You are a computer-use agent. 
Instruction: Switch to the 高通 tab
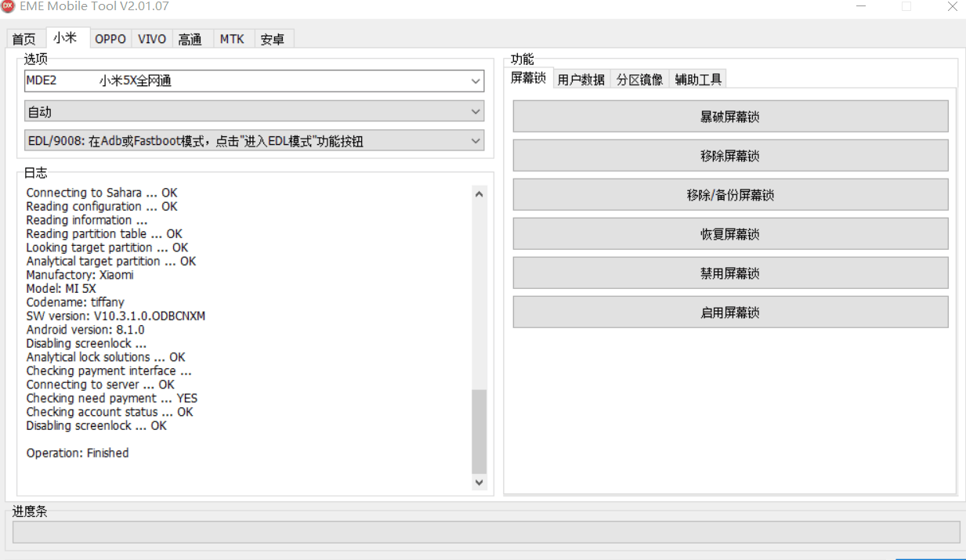(190, 39)
